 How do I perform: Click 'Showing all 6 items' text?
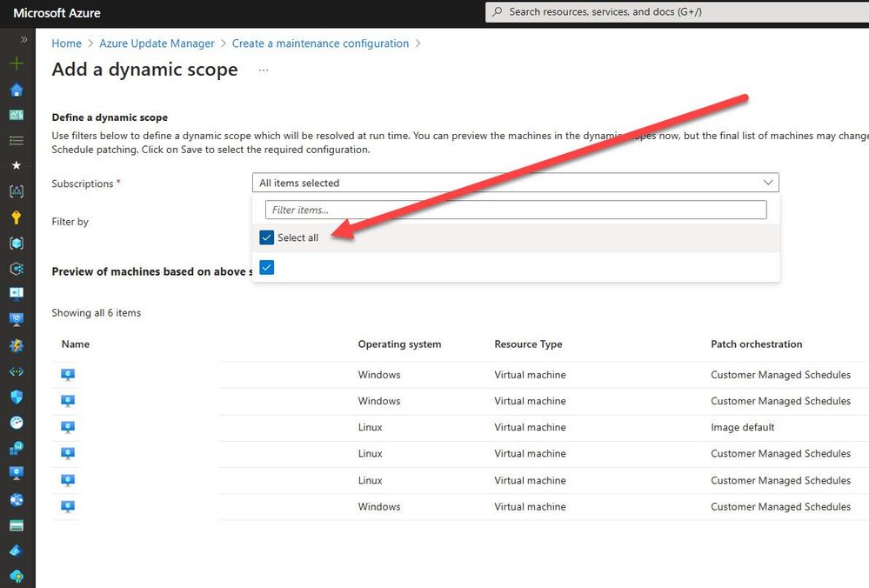click(x=97, y=312)
